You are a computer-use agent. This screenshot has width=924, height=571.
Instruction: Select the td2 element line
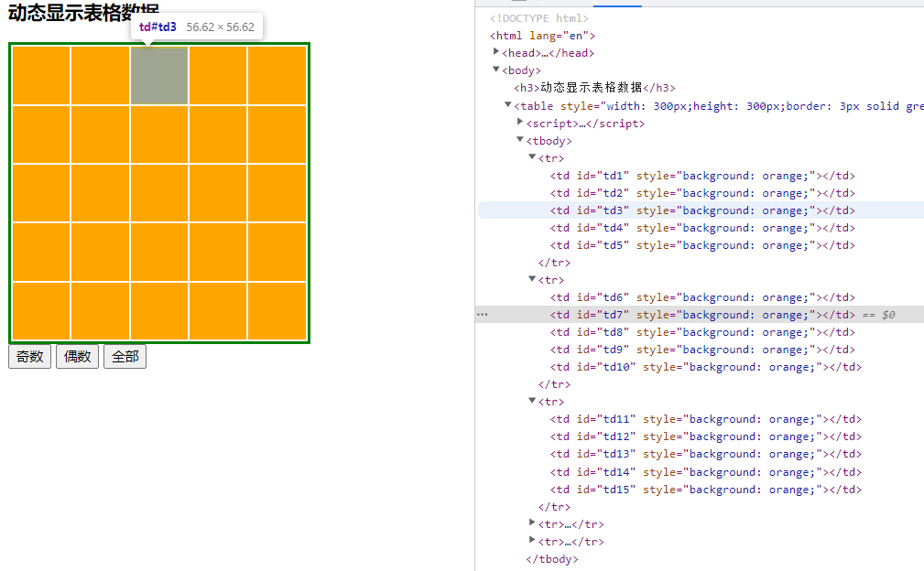tap(702, 193)
